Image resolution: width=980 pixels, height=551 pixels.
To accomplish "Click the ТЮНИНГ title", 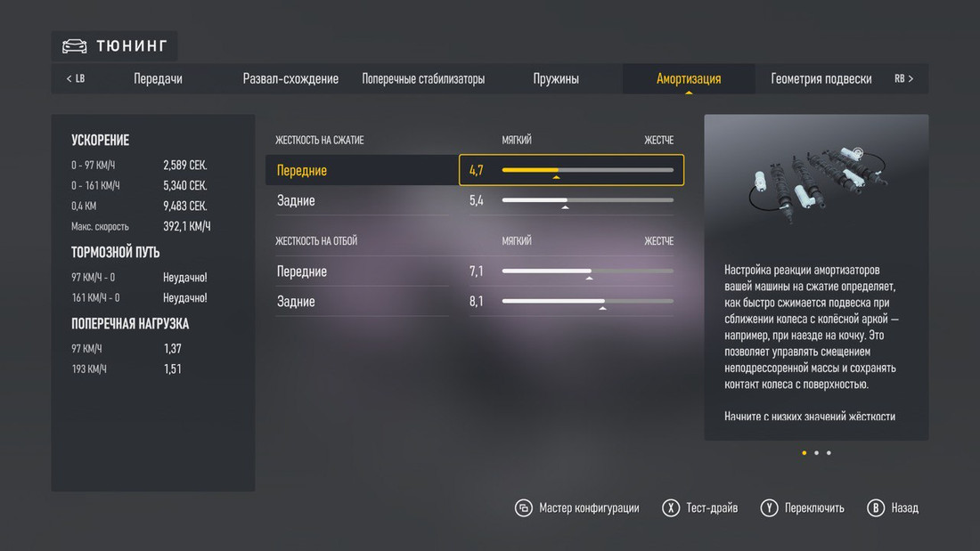I will [132, 45].
